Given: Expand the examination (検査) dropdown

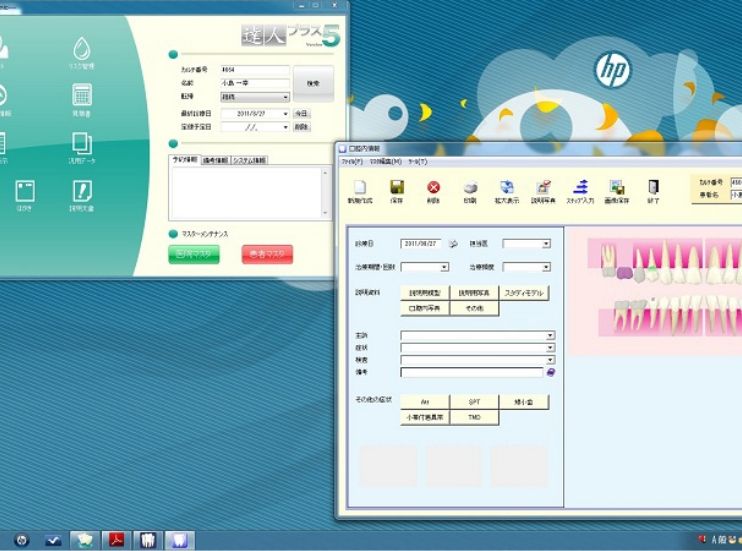Looking at the screenshot, I should coord(550,360).
